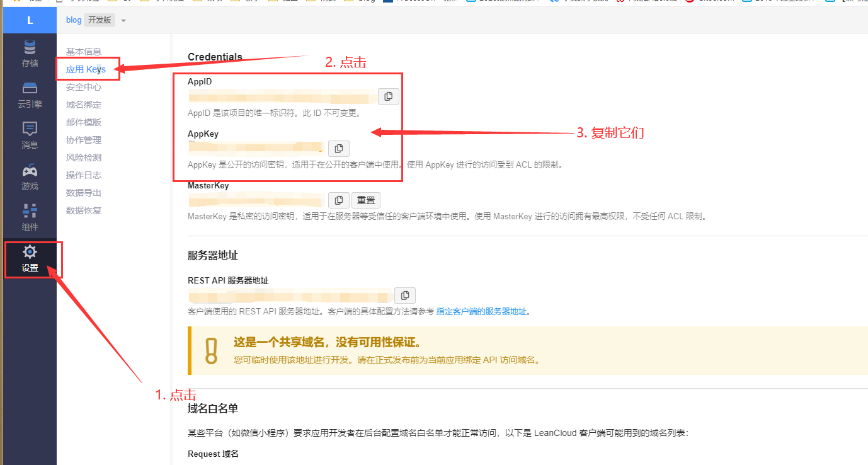Open the 消息 messaging section
The image size is (868, 465).
click(x=30, y=136)
